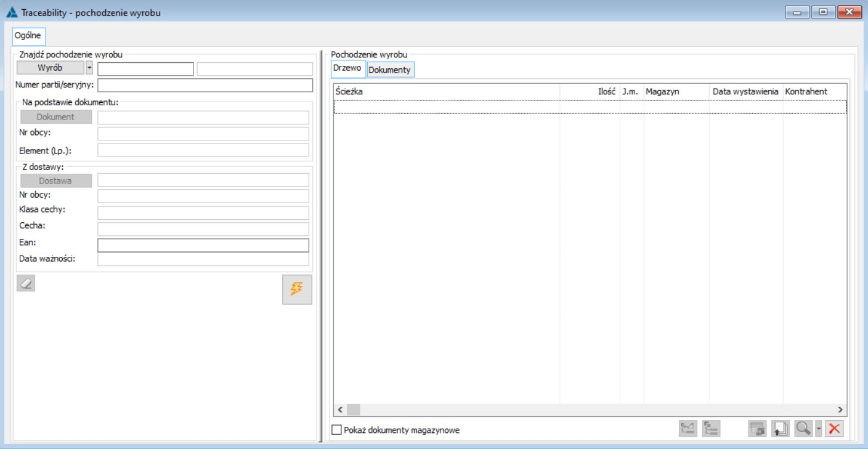Click the Ean input field
This screenshot has height=449, width=868.
coord(203,245)
